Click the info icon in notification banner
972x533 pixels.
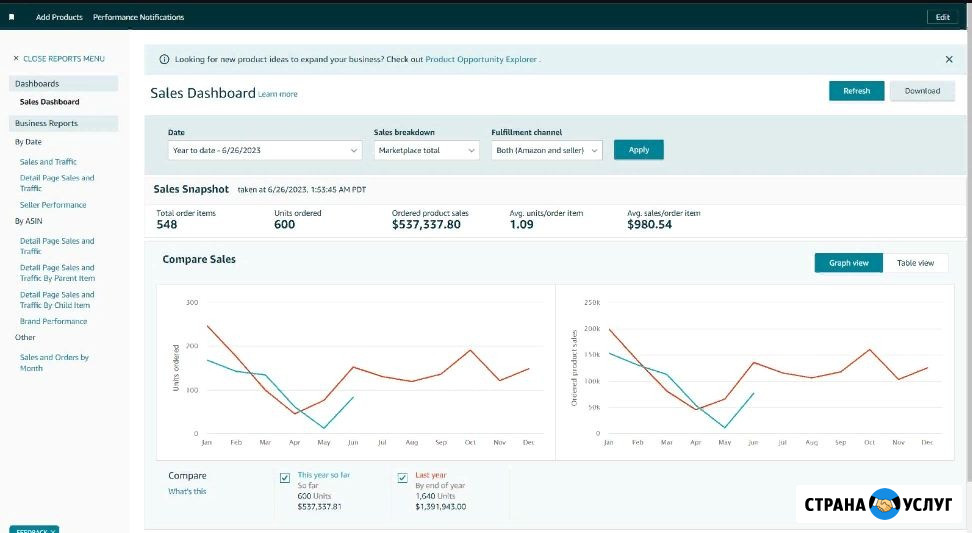click(x=164, y=59)
